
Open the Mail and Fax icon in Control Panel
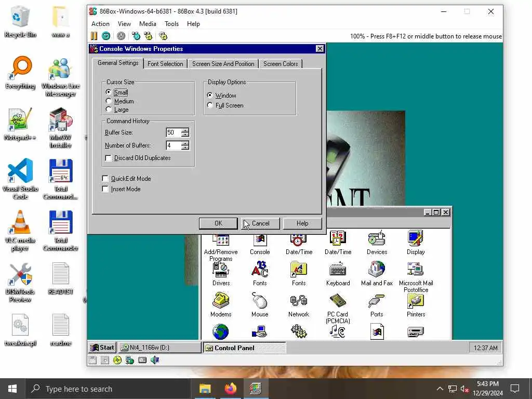[x=377, y=274]
